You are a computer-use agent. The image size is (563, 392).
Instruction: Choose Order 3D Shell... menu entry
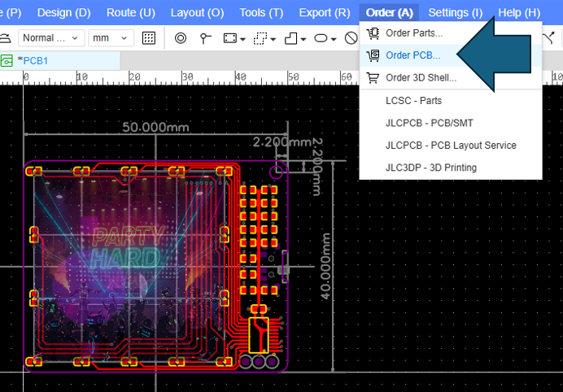pos(451,77)
